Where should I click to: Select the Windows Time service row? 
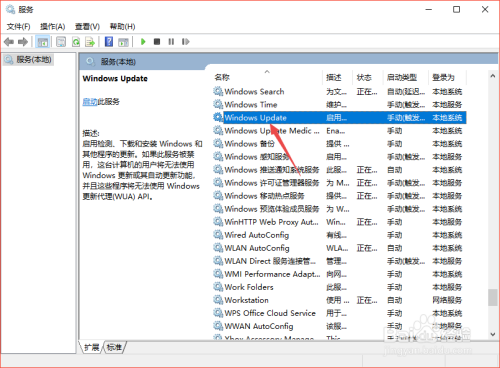pyautogui.click(x=339, y=104)
